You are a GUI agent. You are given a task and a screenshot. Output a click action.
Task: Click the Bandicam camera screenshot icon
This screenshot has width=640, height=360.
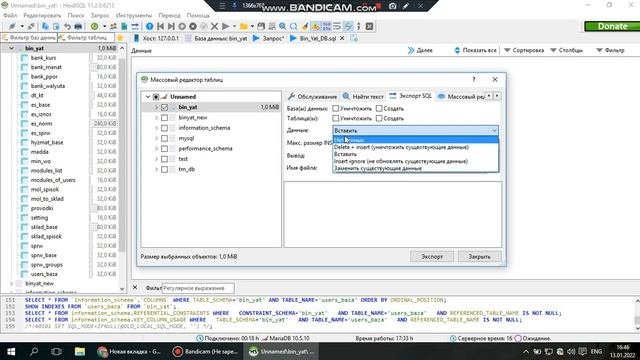tap(392, 6)
